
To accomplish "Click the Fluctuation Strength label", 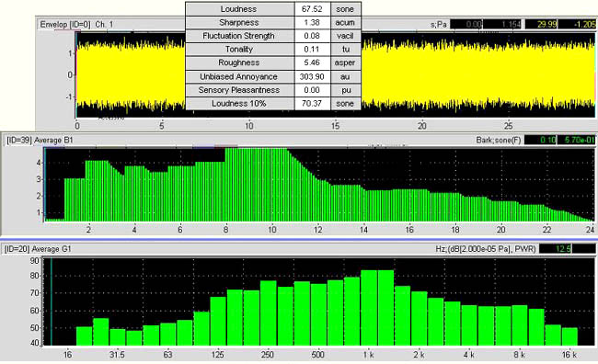I will pos(239,36).
